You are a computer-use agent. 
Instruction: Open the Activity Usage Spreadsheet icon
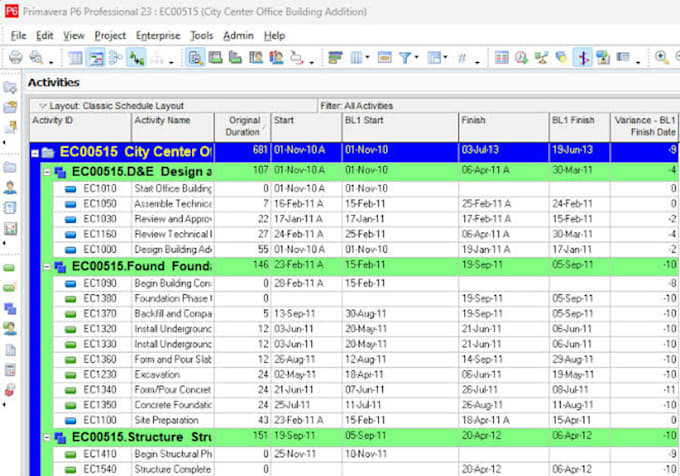coord(215,58)
